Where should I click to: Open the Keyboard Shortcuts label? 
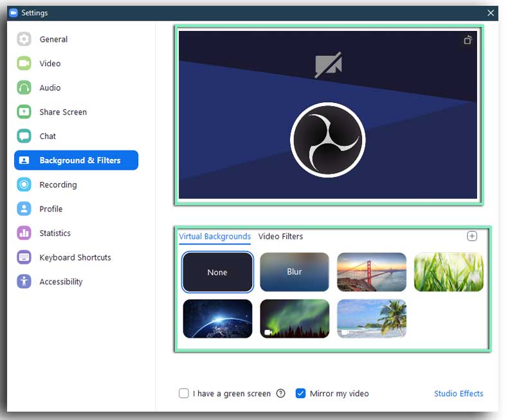click(x=75, y=257)
